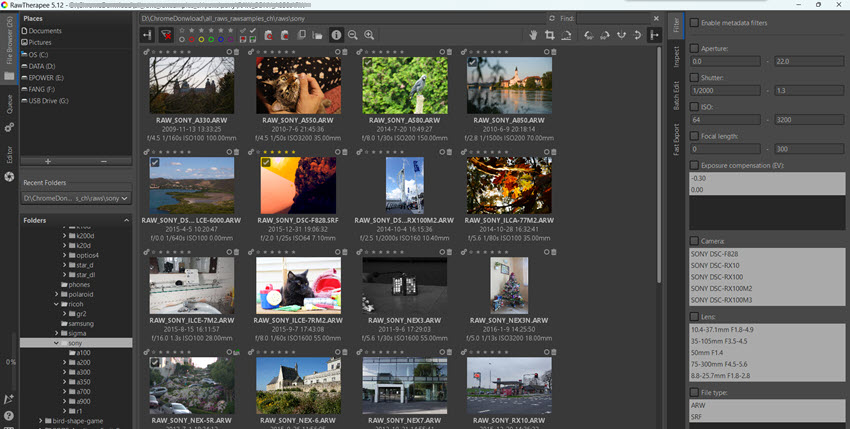Click the info icon to show thumbnail details
This screenshot has width=850, height=429.
(x=336, y=35)
